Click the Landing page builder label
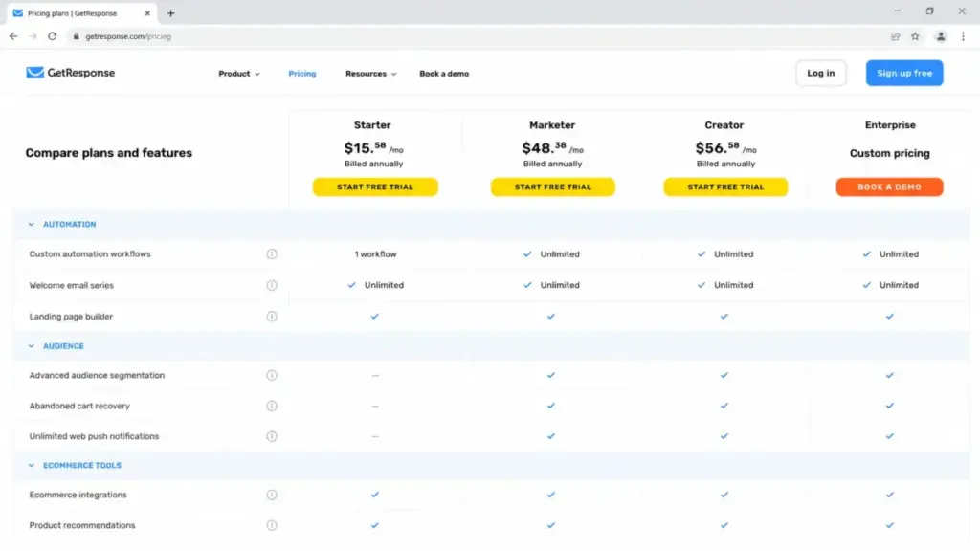 [x=71, y=317]
